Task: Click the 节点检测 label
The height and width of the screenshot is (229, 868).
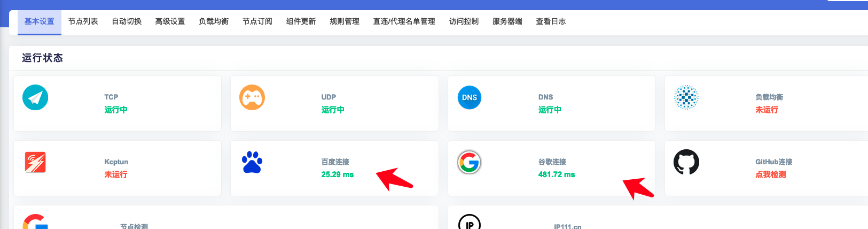Action: [x=134, y=226]
